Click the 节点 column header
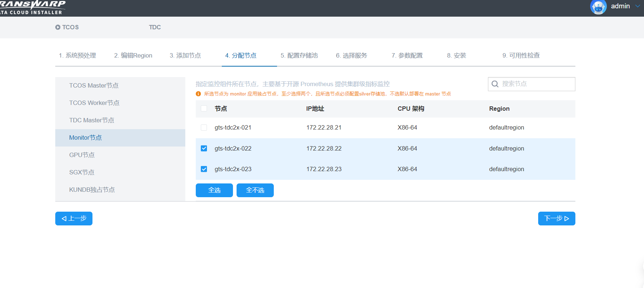This screenshot has width=644, height=288. [x=221, y=109]
